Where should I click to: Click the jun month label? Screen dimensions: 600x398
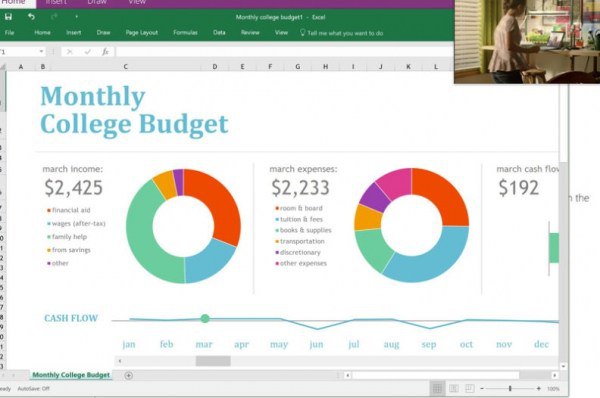316,344
